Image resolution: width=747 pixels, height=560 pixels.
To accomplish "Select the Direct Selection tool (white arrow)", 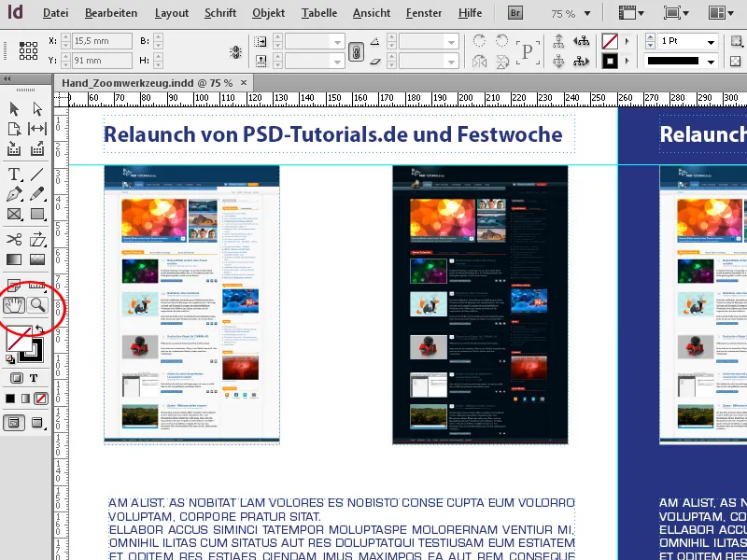I will [37, 109].
